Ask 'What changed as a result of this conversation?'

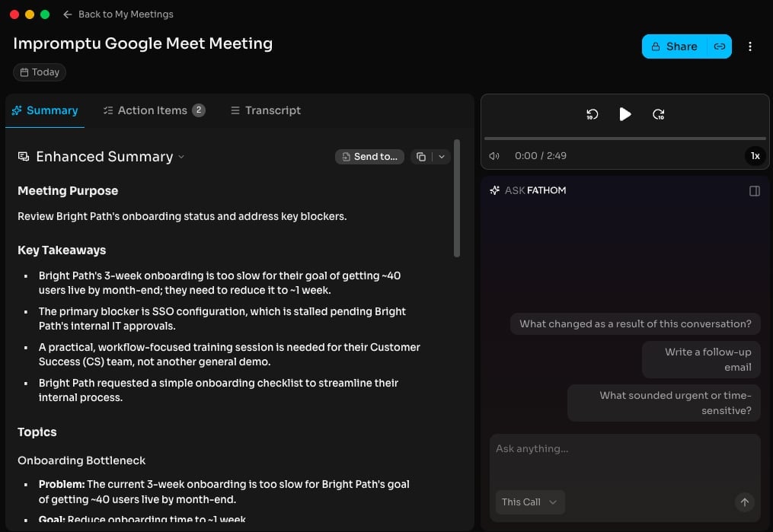coord(635,324)
